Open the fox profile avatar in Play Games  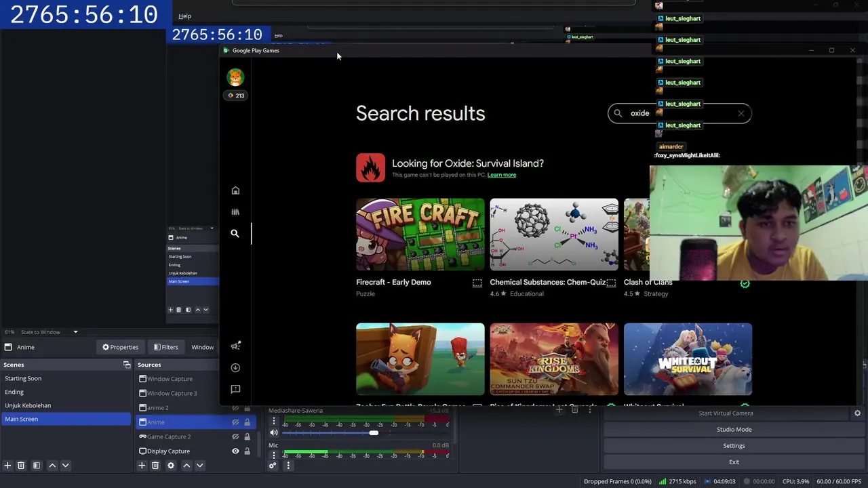click(235, 77)
